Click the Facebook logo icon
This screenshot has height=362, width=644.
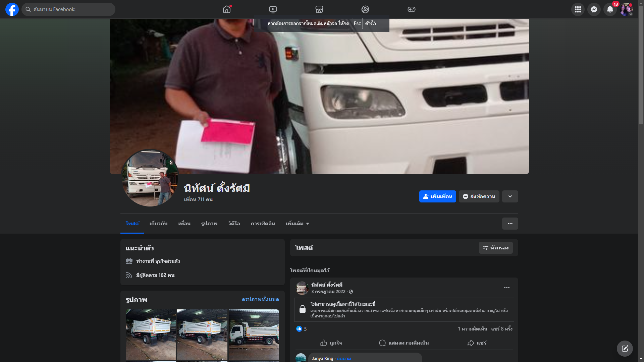coord(12,9)
